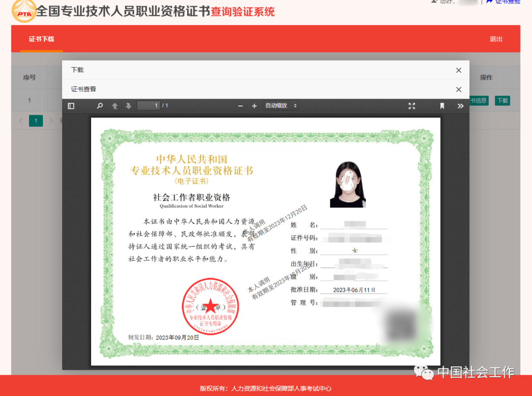Switch to the 证书下载 tab
Screen dimensions: 532x396
coord(41,38)
